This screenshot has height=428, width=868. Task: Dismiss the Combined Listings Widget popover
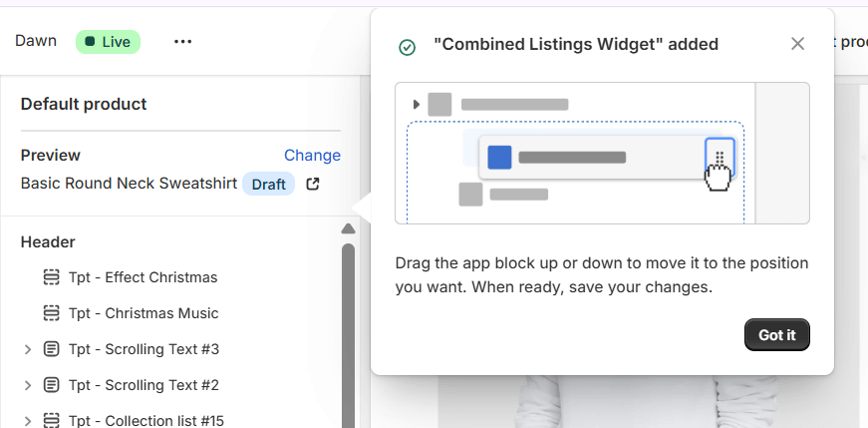[x=797, y=44]
